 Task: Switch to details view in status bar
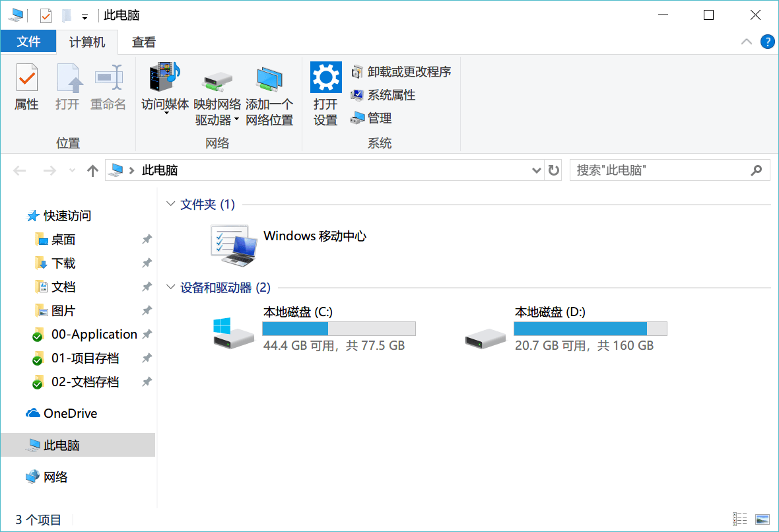(x=740, y=519)
